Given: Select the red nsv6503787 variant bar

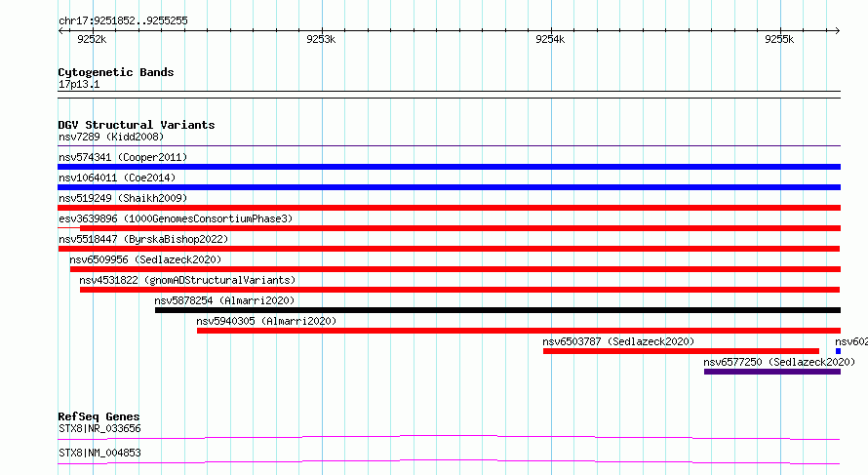Looking at the screenshot, I should [681, 351].
